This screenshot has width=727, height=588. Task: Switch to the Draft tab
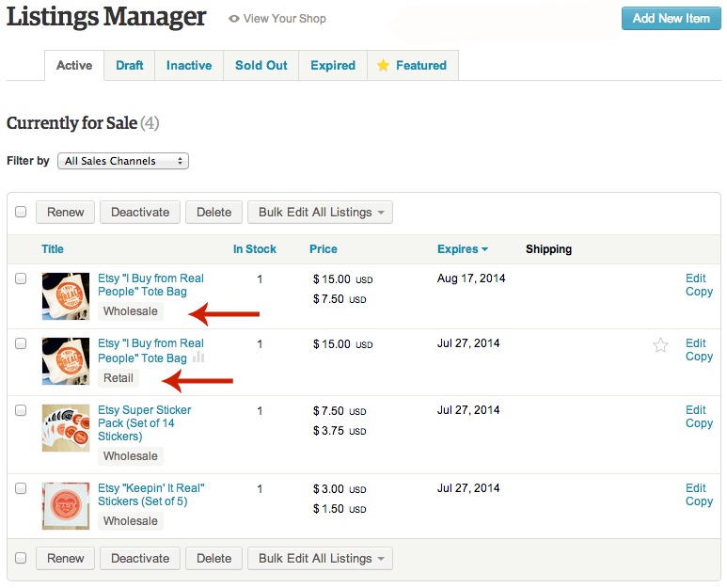point(130,65)
